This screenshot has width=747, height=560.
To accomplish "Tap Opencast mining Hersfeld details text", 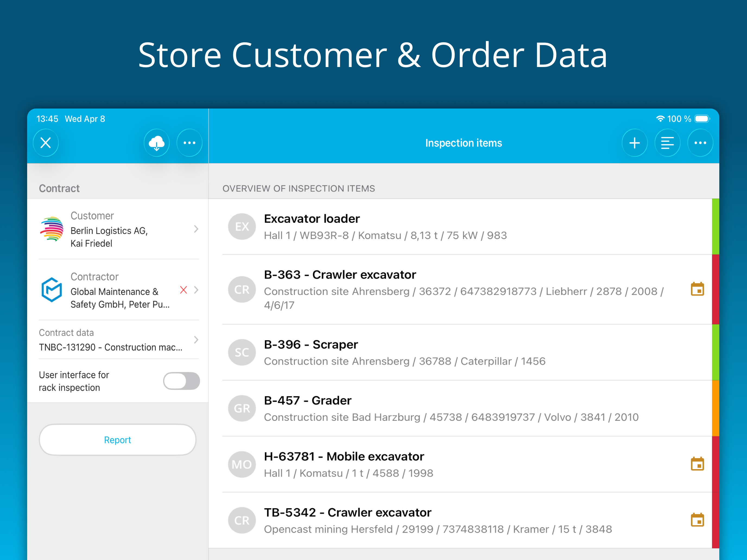I will 438,529.
